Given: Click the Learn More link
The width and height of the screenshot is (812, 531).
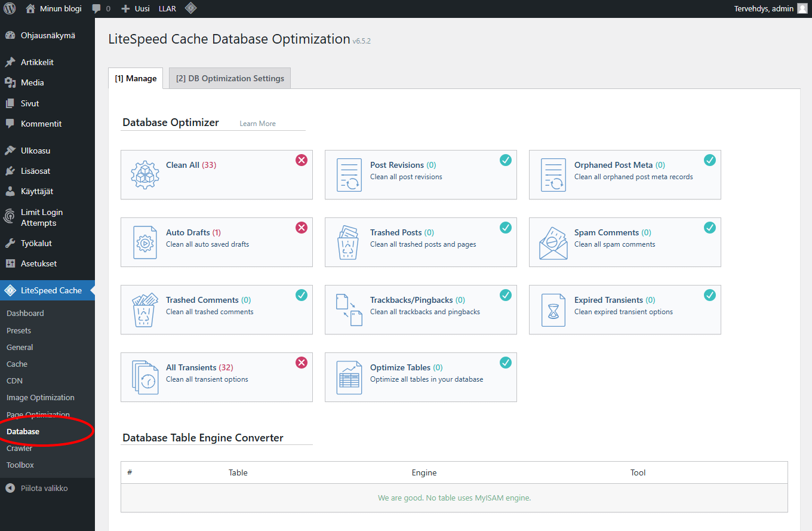Looking at the screenshot, I should (x=257, y=124).
